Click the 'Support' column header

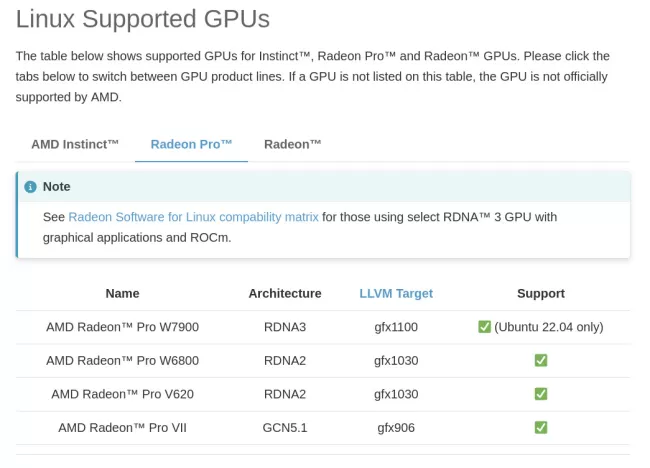pos(541,293)
